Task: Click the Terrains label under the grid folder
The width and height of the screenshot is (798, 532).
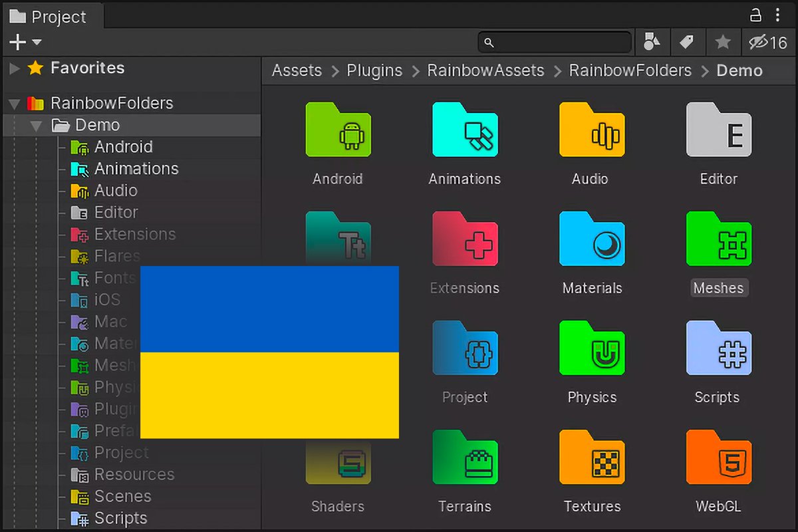Action: pyautogui.click(x=465, y=506)
